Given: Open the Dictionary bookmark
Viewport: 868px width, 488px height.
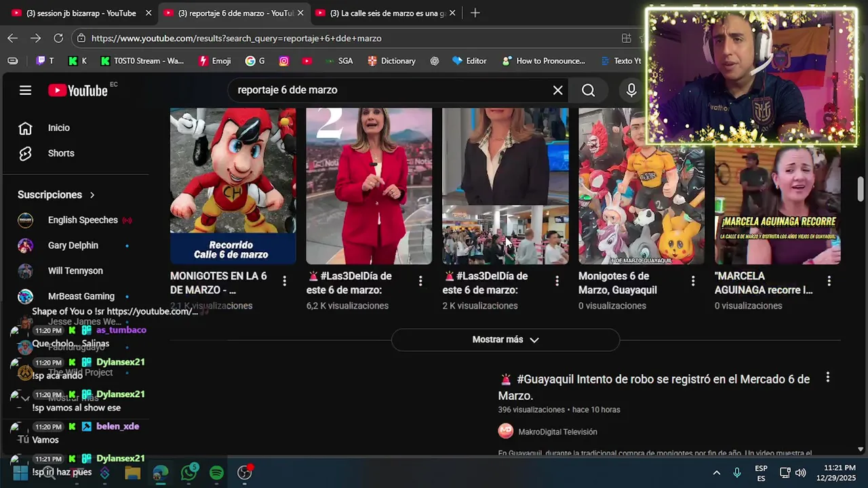Looking at the screenshot, I should pyautogui.click(x=391, y=61).
